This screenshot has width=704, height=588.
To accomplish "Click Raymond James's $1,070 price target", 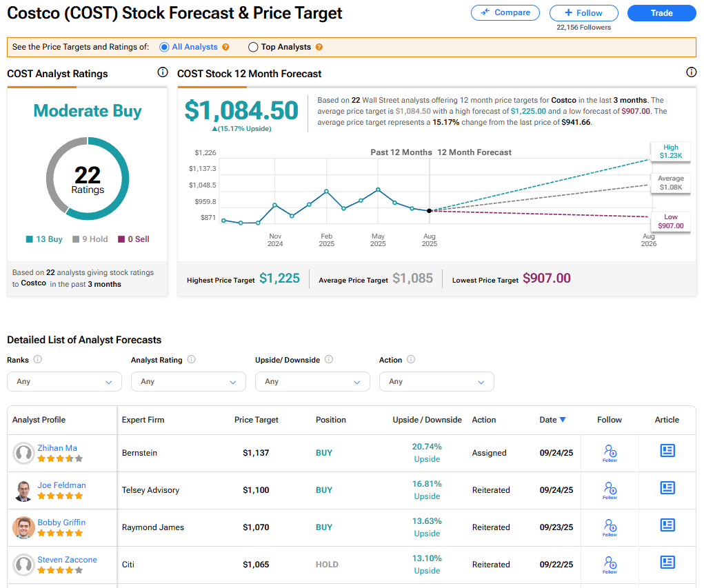I will 256,527.
